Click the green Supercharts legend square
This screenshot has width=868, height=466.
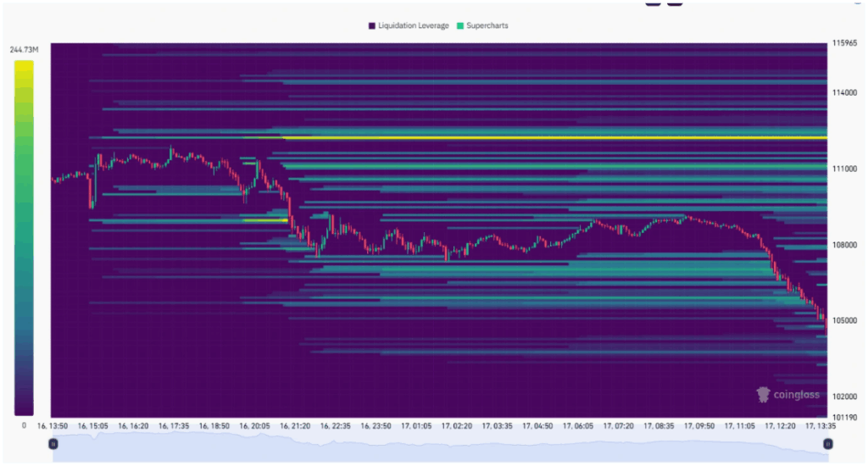(x=460, y=25)
